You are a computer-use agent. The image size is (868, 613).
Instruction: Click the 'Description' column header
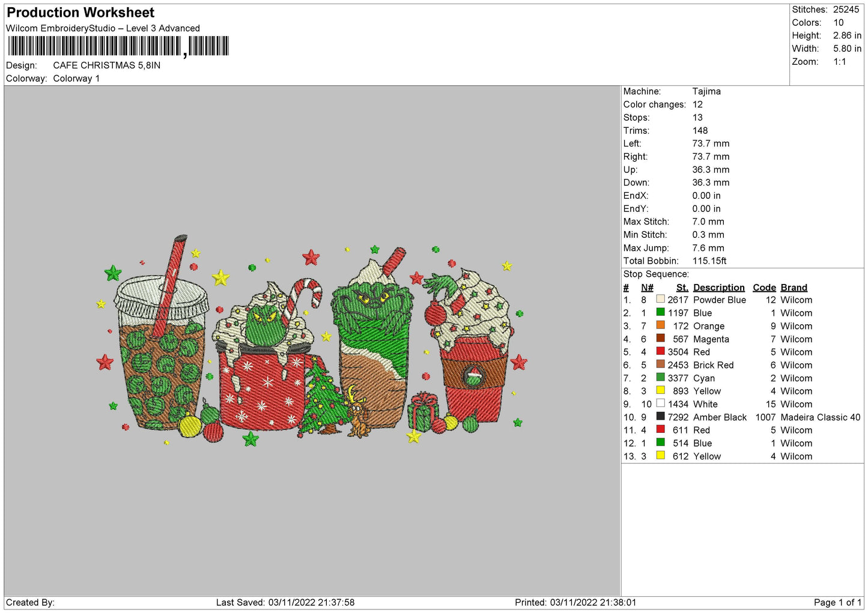pyautogui.click(x=719, y=288)
